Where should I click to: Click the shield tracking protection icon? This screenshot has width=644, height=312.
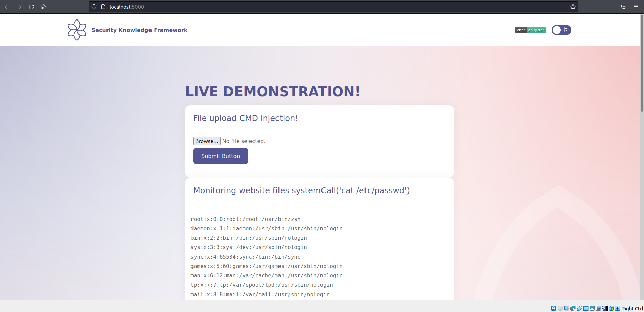pyautogui.click(x=94, y=7)
